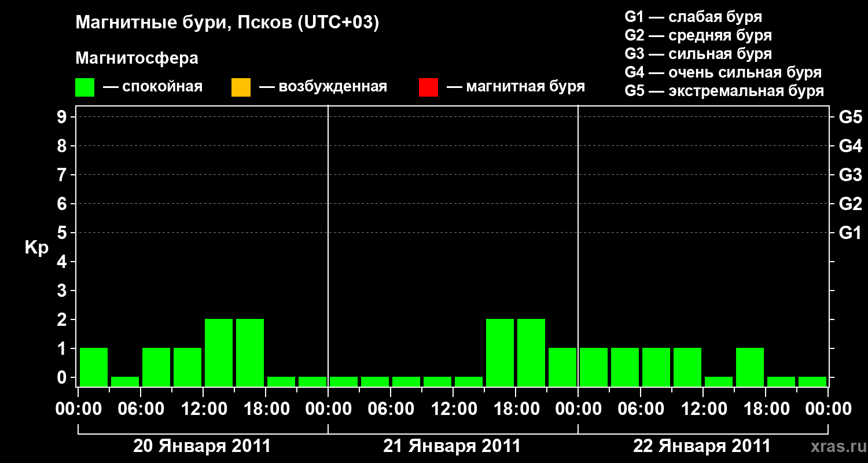Click the Kp 1 bar at 00:00–03:00, 20 Января
Screen dimensions: 868x463
tap(94, 367)
